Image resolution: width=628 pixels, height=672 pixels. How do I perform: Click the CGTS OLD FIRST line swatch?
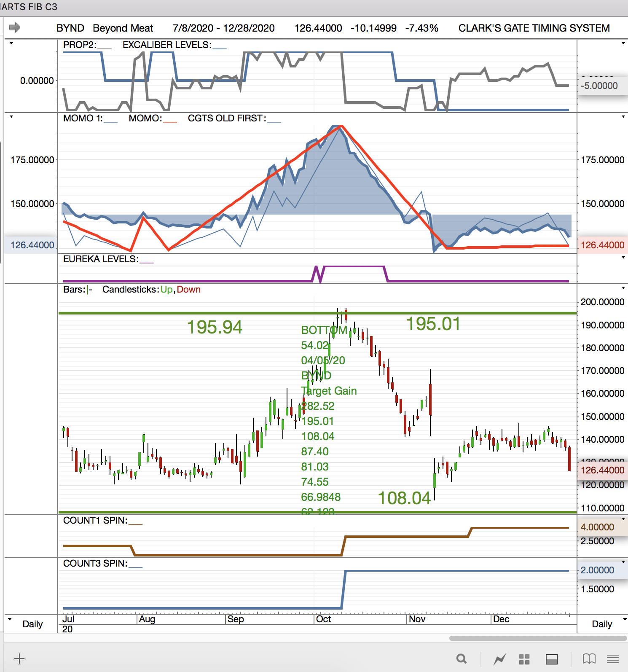tap(274, 121)
